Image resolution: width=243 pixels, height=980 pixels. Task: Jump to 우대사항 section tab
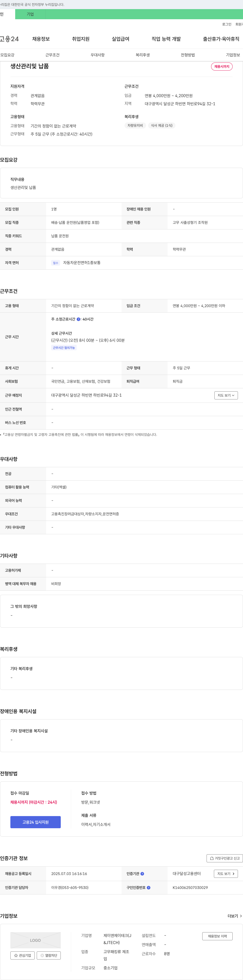pyautogui.click(x=97, y=55)
